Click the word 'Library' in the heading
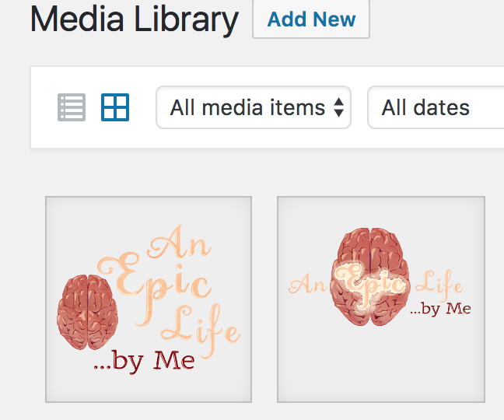 coord(187,20)
